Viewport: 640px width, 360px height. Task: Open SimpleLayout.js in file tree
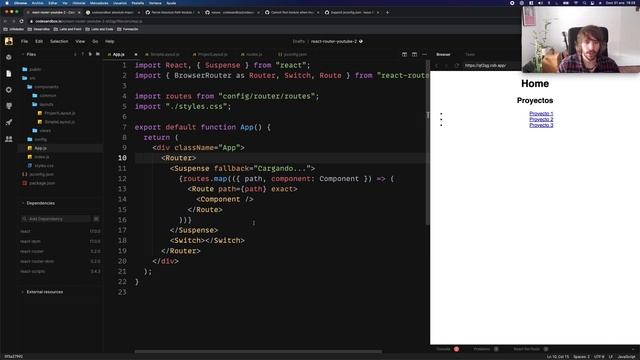[x=56, y=122]
